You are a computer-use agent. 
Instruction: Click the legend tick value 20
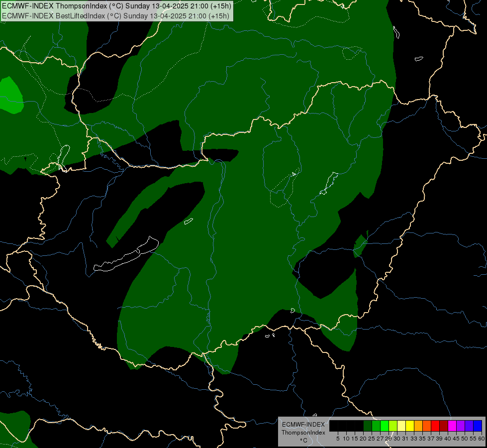coord(363,439)
